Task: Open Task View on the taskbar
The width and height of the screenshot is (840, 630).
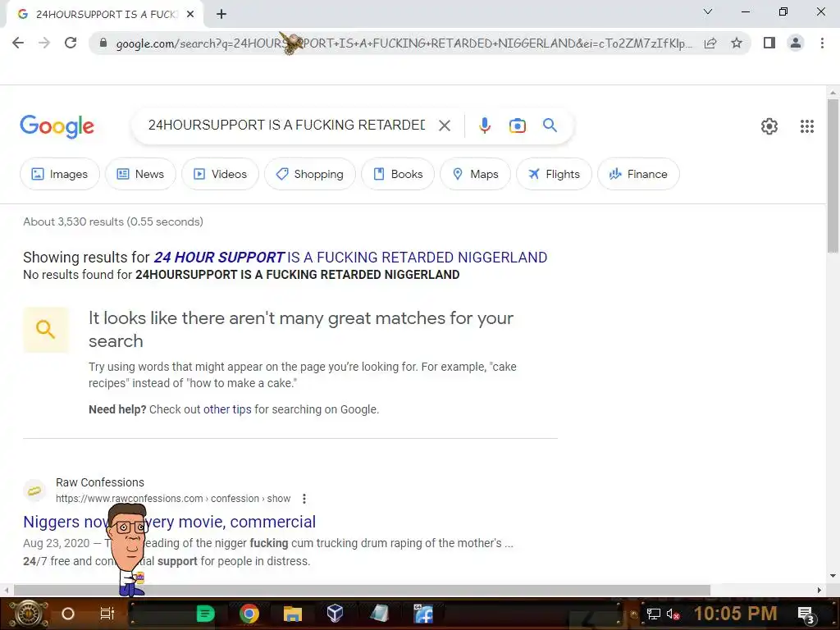Action: tap(107, 614)
